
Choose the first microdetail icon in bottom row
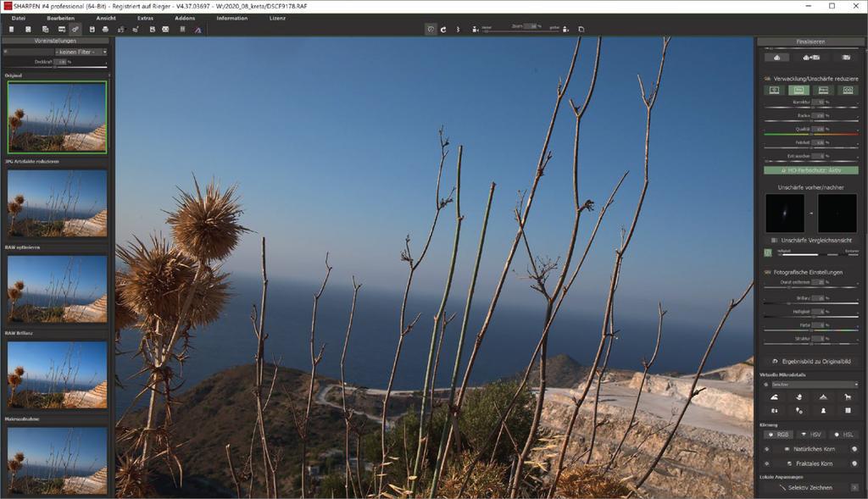[775, 411]
